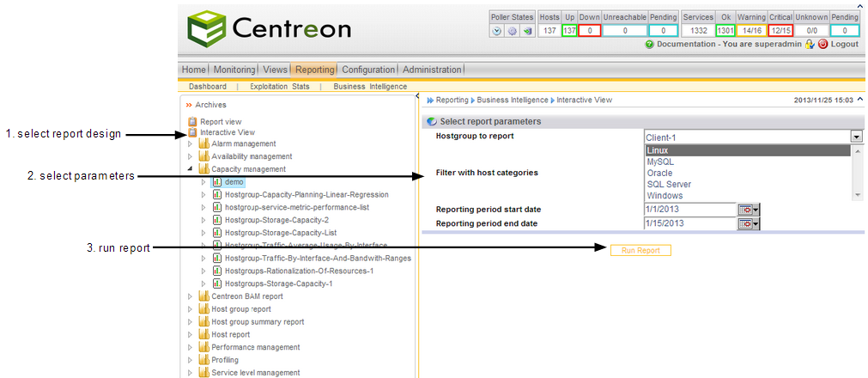Click the Interactive View clipboard icon
Viewport: 868px width, 378px height.
point(192,132)
